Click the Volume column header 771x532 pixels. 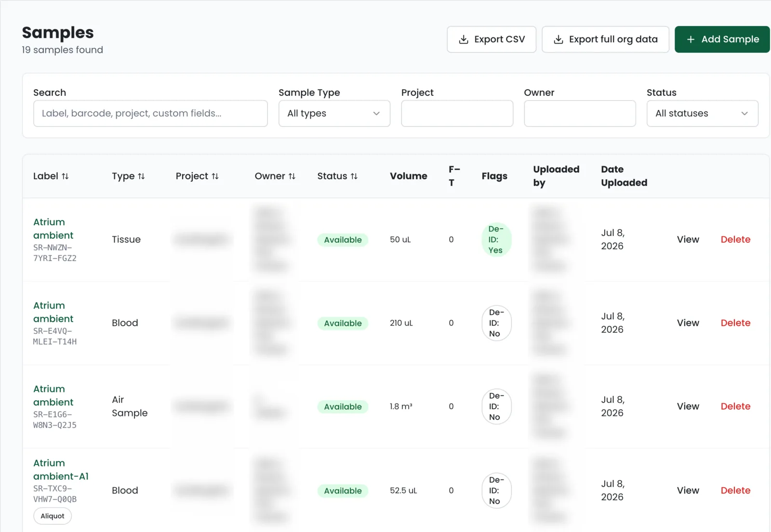pos(408,176)
